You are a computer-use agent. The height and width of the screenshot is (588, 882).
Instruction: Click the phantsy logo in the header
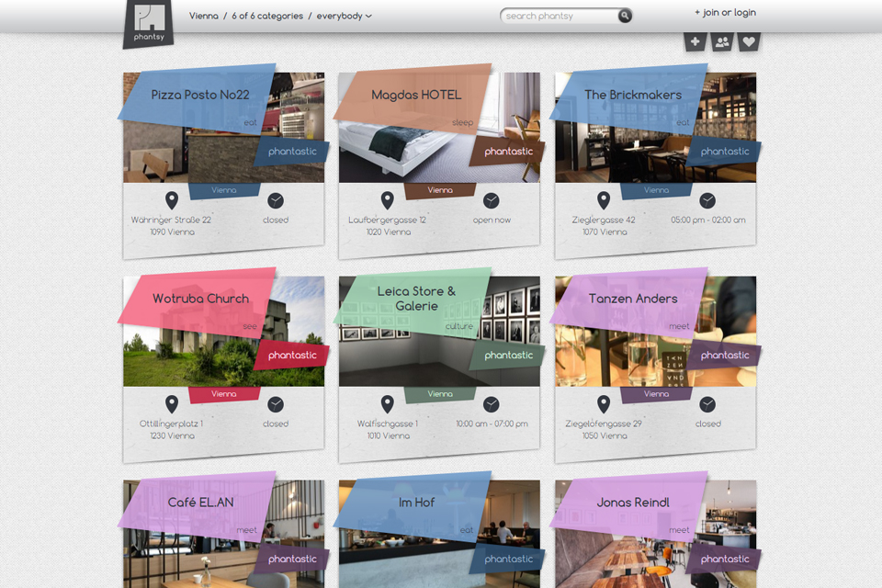pyautogui.click(x=149, y=24)
